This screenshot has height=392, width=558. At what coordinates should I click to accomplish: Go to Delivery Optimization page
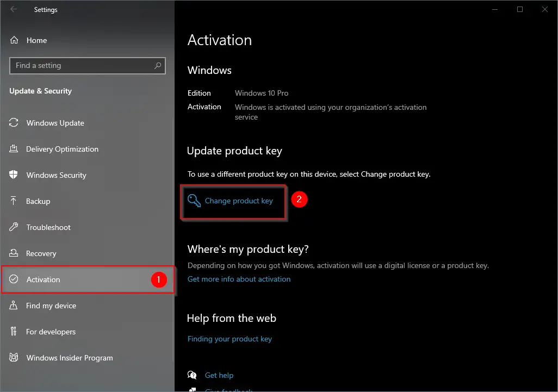pos(87,148)
